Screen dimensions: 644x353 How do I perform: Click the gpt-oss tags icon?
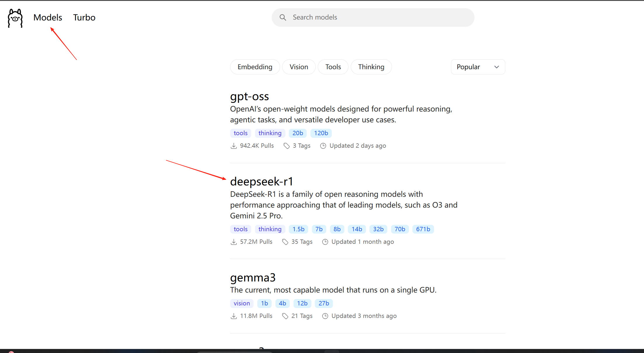pyautogui.click(x=287, y=146)
